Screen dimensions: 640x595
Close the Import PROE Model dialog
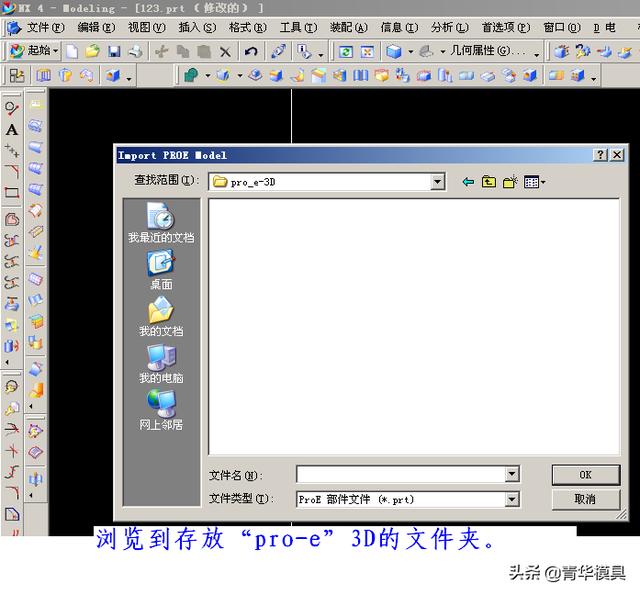tap(617, 155)
